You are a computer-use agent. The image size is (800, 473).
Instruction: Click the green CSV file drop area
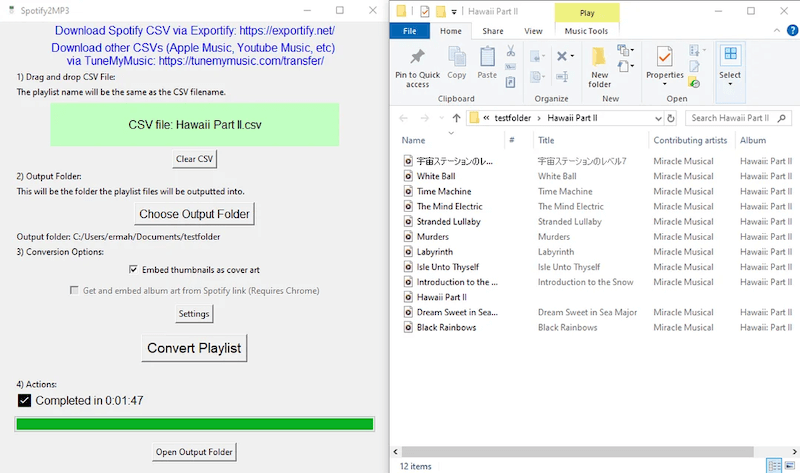194,125
